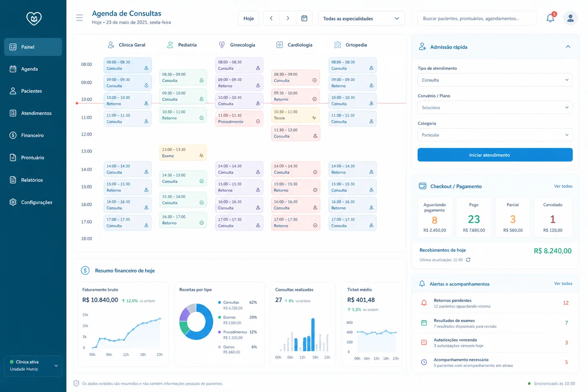Open Prontuário in the sidebar

33,158
